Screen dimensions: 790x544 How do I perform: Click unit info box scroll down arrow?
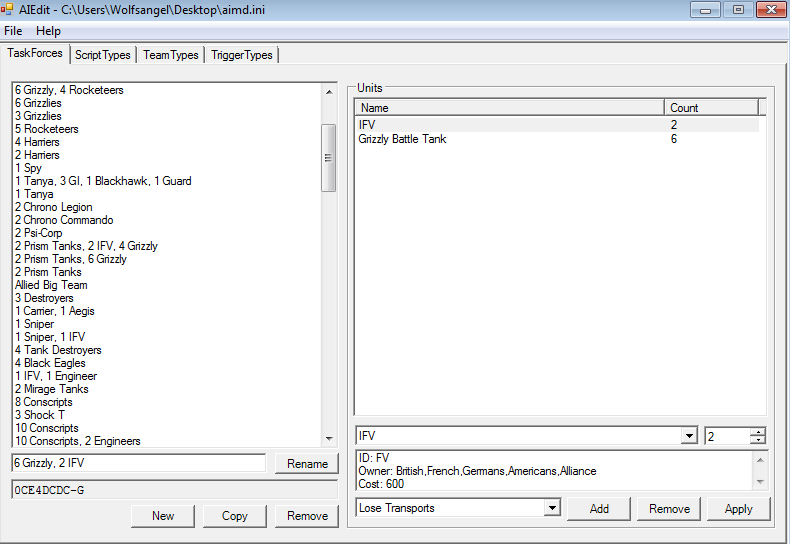click(x=760, y=482)
